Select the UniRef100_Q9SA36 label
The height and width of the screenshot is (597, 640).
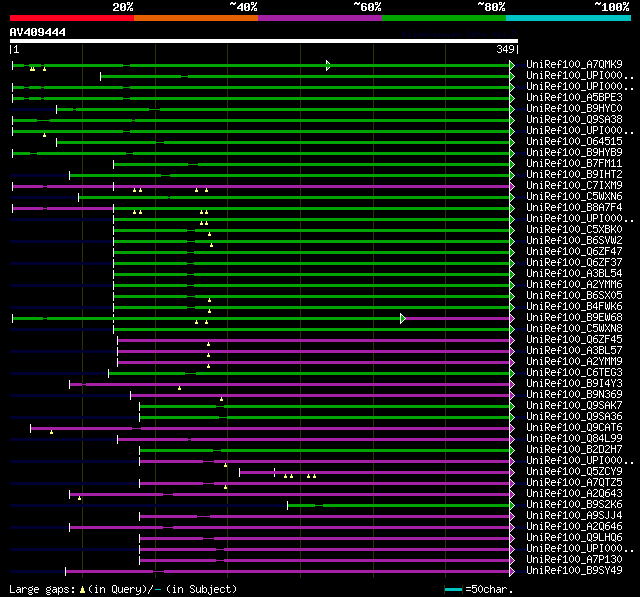pyautogui.click(x=574, y=417)
